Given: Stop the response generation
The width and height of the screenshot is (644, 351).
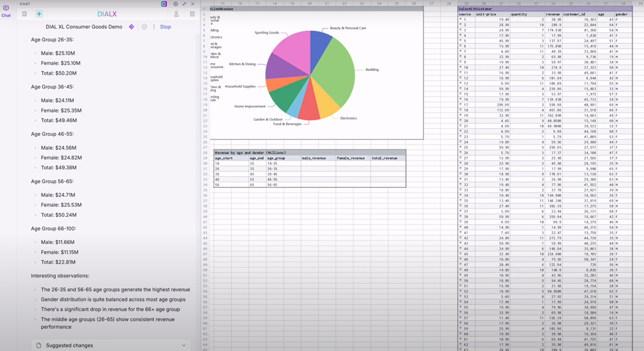Looking at the screenshot, I should point(165,27).
